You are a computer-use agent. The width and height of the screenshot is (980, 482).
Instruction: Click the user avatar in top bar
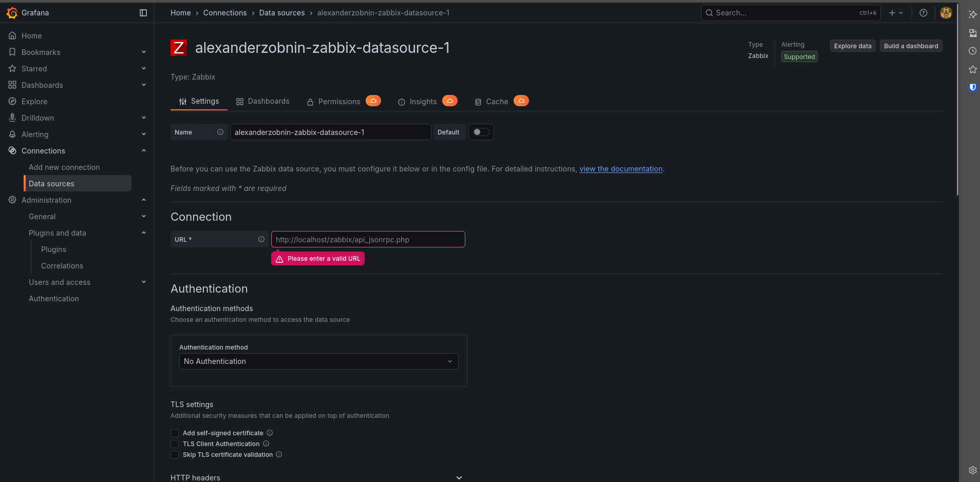click(946, 13)
